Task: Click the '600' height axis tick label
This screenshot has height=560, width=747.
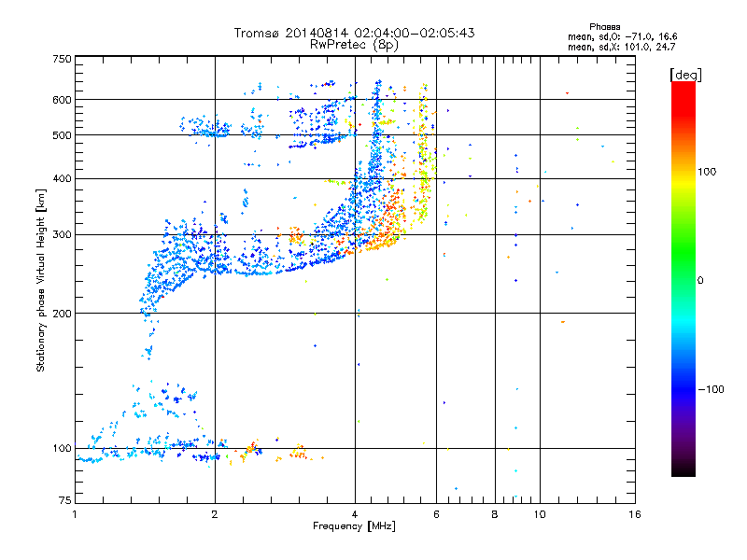Action: [x=62, y=100]
